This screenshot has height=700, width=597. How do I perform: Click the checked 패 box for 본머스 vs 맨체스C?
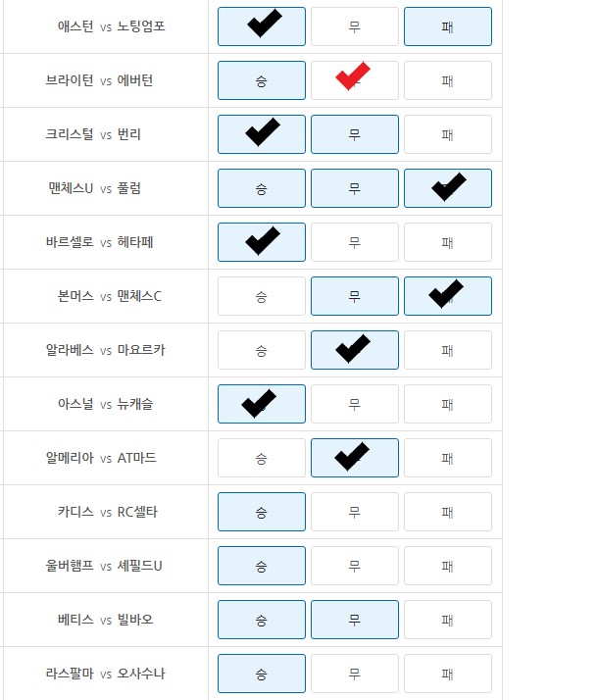[x=447, y=296]
